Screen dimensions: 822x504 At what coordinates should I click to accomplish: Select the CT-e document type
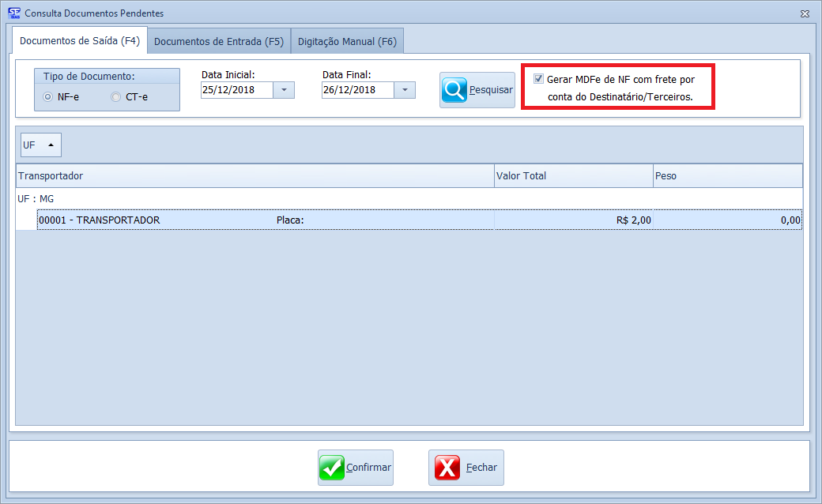[116, 97]
